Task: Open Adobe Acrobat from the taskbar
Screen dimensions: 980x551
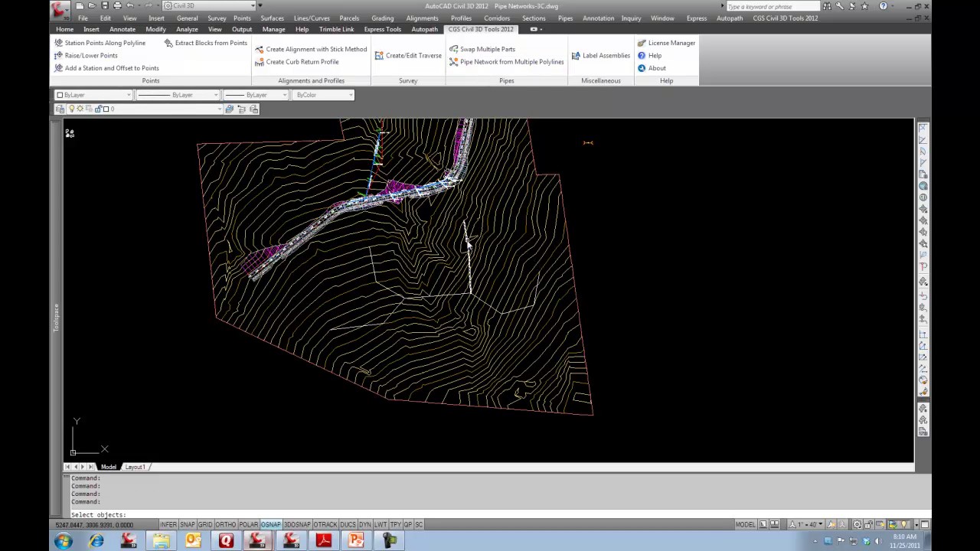Action: (x=324, y=541)
